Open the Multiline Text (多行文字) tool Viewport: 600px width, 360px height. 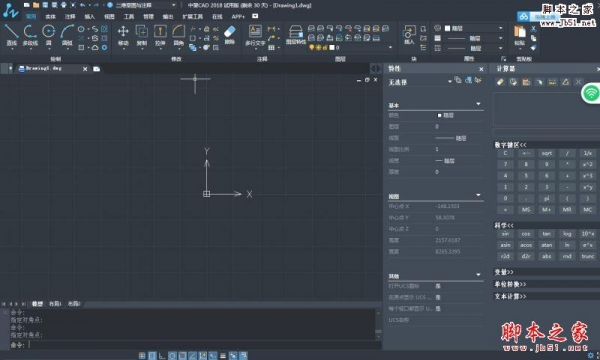(255, 35)
